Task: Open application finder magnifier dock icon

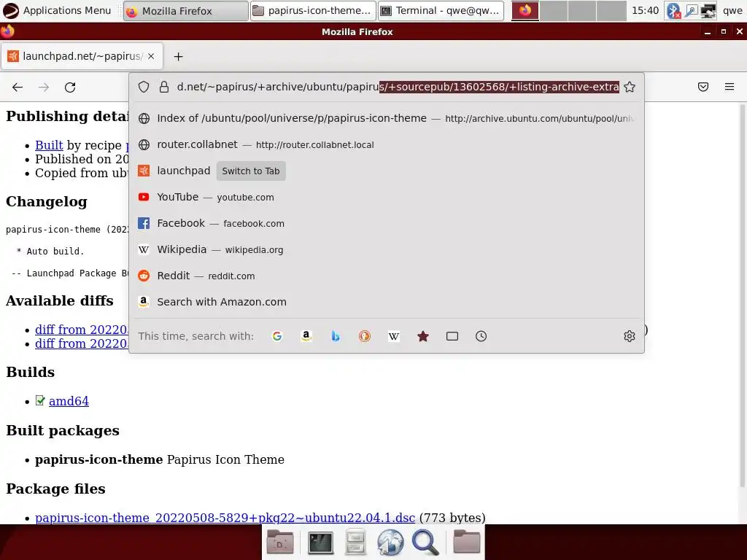Action: coord(425,542)
